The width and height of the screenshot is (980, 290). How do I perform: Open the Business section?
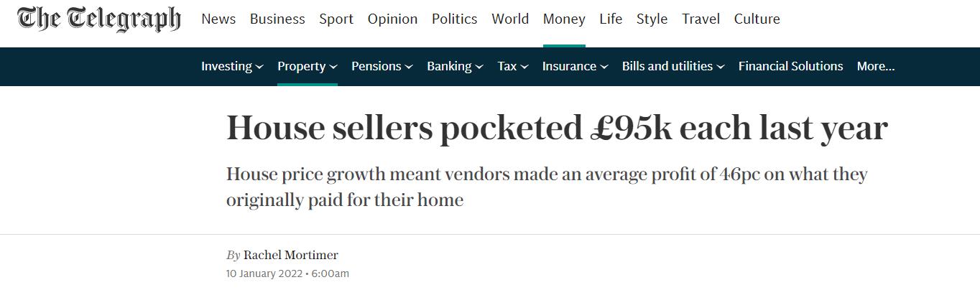(x=277, y=19)
